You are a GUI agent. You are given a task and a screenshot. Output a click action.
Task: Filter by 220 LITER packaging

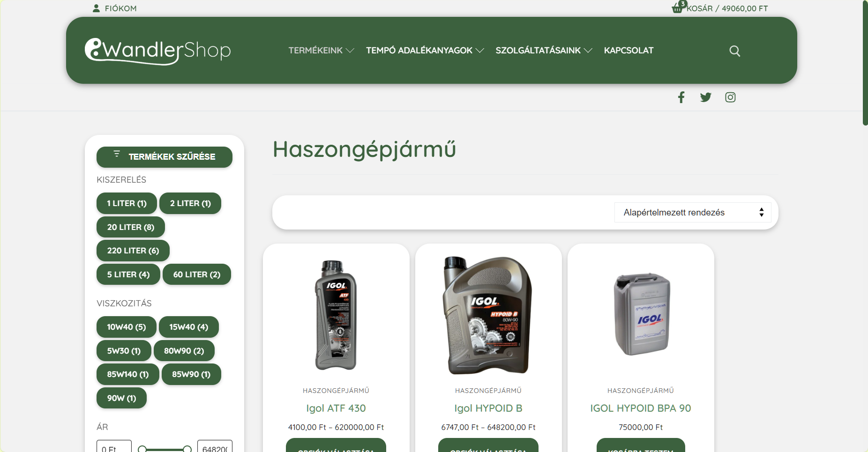[x=133, y=251]
